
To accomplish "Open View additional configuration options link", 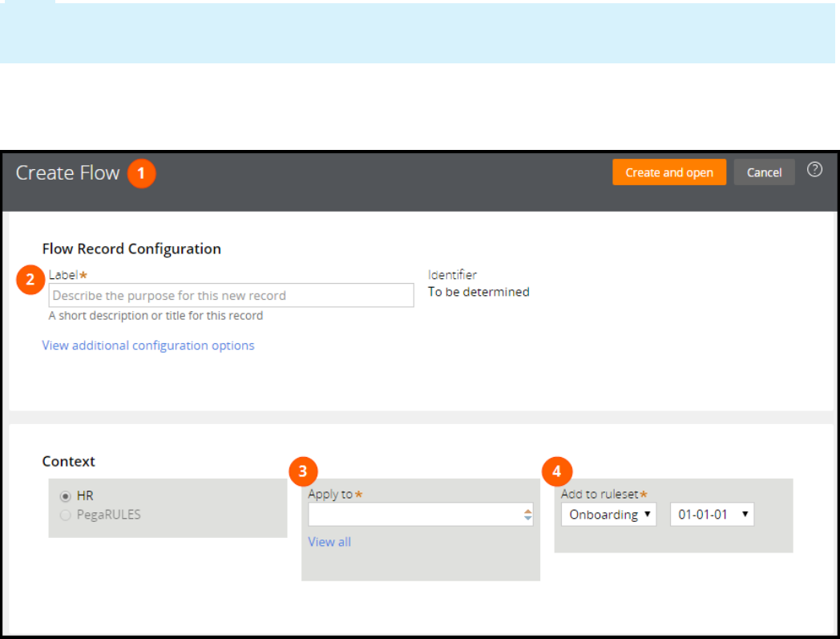I will tap(147, 346).
